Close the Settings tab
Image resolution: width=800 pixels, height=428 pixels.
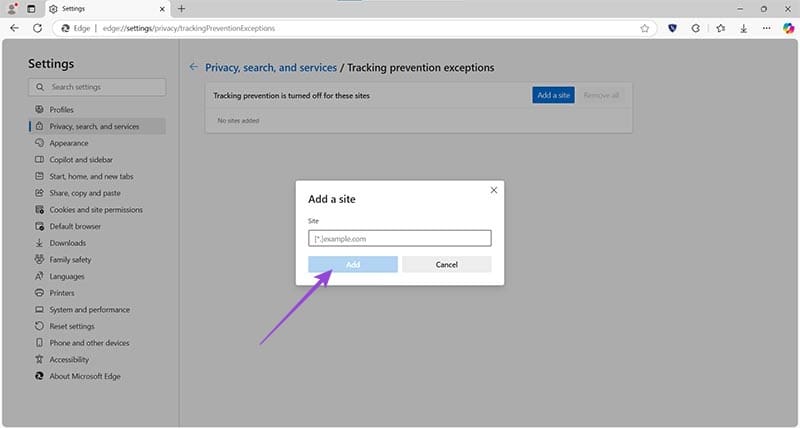click(162, 9)
